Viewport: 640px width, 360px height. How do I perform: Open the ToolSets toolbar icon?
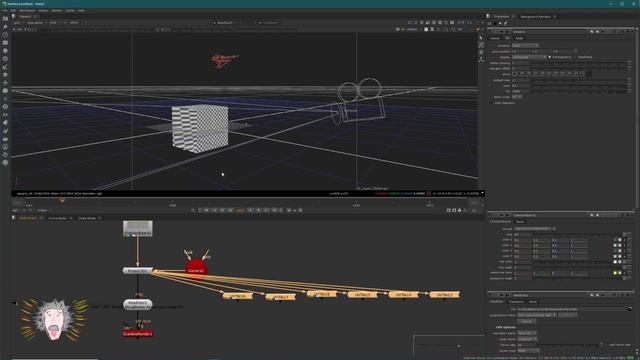pos(5,131)
